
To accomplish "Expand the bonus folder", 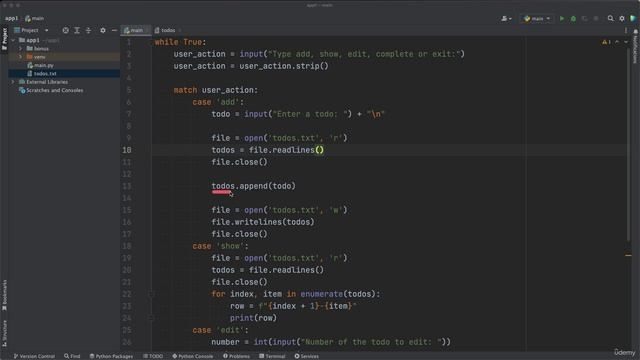I will tap(20, 49).
